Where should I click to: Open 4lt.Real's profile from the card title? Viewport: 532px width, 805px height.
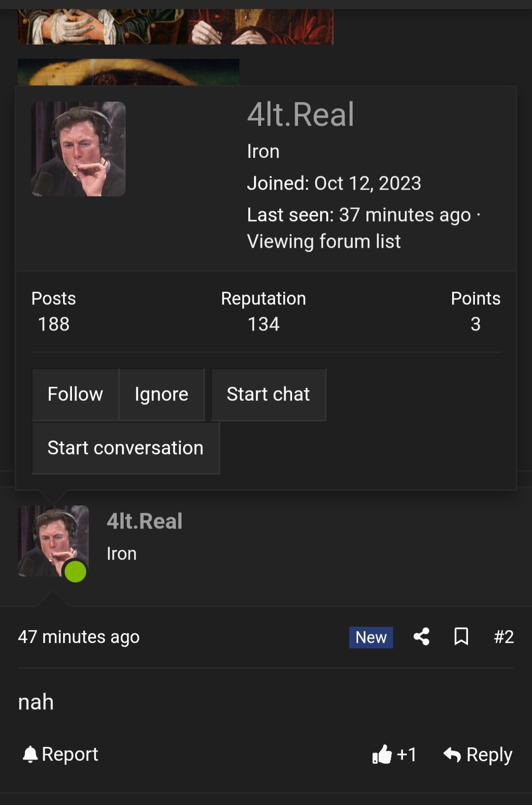click(300, 115)
